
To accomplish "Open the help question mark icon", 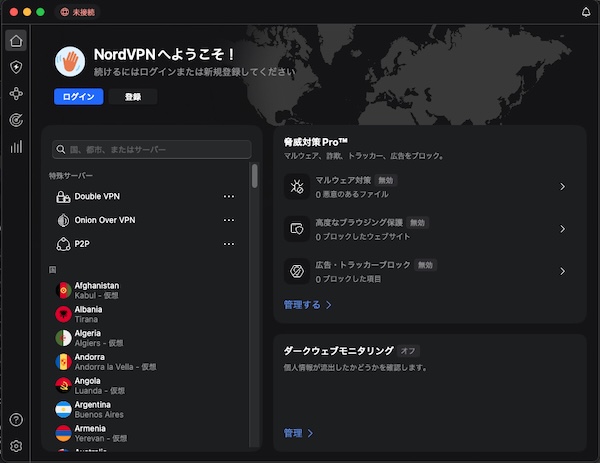I will tap(16, 420).
